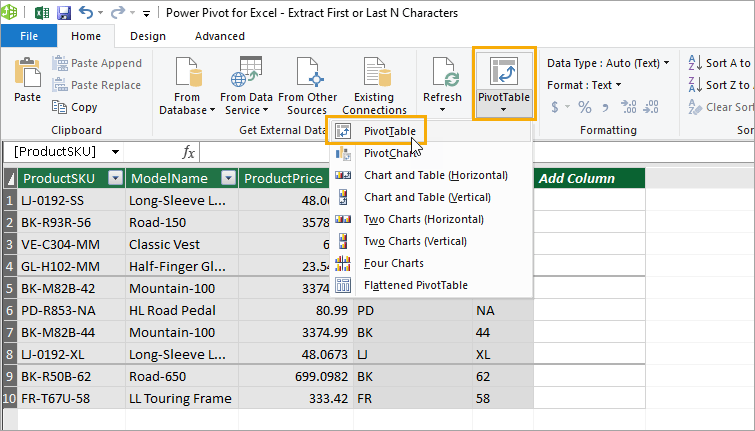Open the File tab
Viewport: 755px width, 431px height.
[29, 36]
